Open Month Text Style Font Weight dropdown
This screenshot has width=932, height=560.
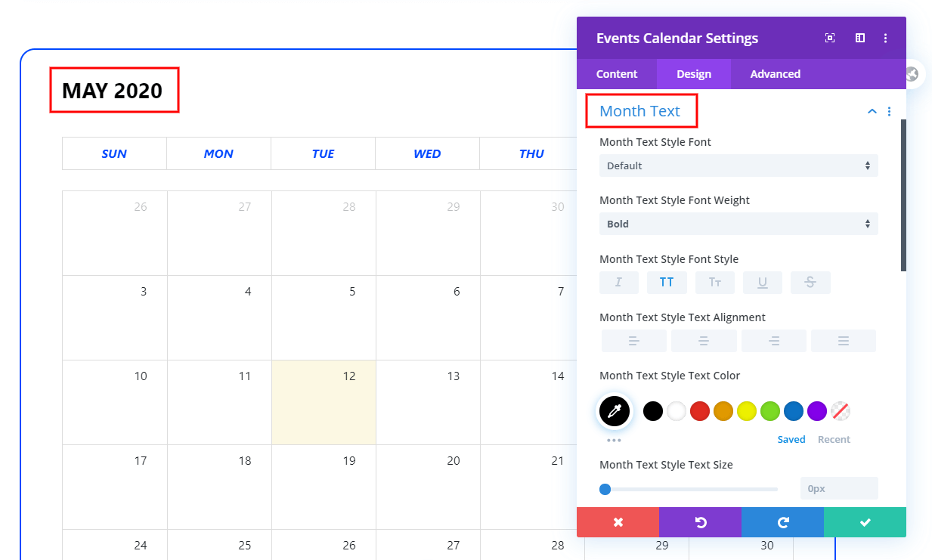click(x=738, y=224)
